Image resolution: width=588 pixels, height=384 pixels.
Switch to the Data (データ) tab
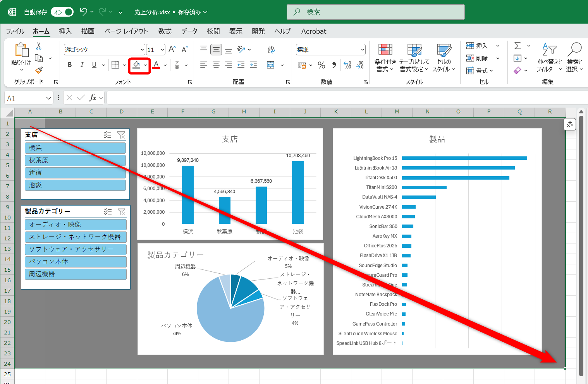[x=189, y=31]
